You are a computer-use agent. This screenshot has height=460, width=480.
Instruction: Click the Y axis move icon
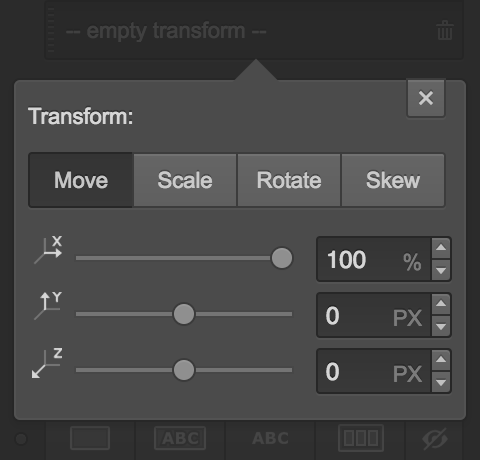[48, 306]
